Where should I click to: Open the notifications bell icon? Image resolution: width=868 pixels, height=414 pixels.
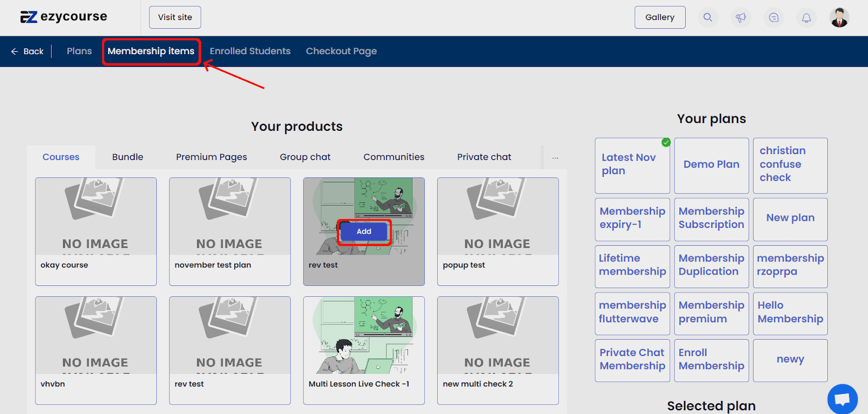[x=807, y=17]
